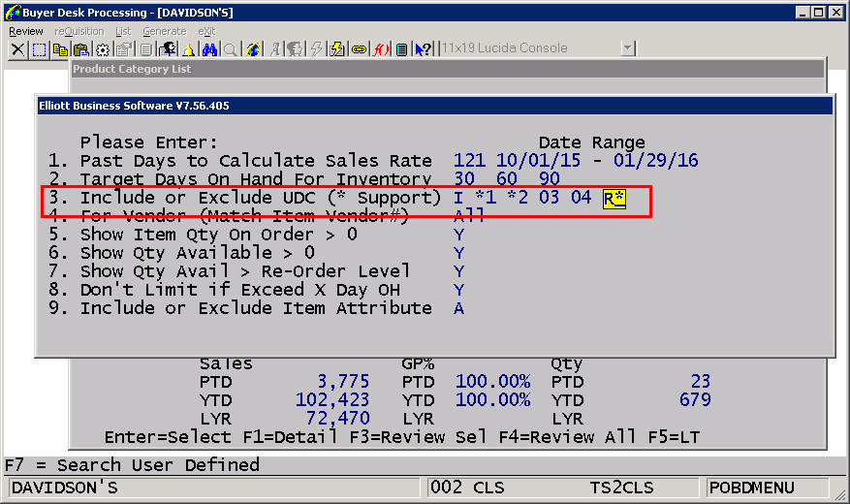This screenshot has height=504, width=850.
Task: Open the Generate menu
Action: 164,31
